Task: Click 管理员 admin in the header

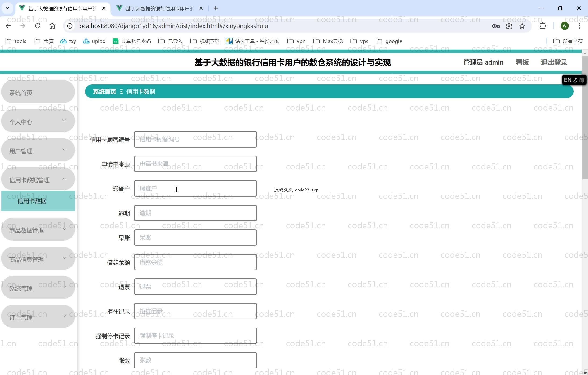Action: pyautogui.click(x=483, y=63)
